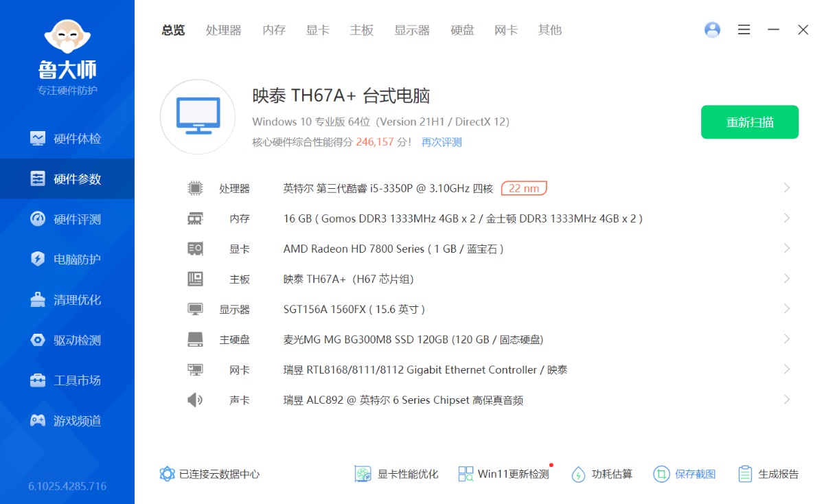The image size is (824, 504).
Task: Click the 显示器 monitor icon
Action: click(195, 309)
